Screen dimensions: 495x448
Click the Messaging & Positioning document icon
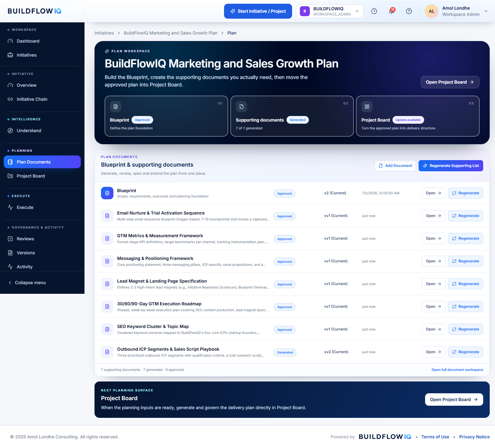[x=107, y=261]
